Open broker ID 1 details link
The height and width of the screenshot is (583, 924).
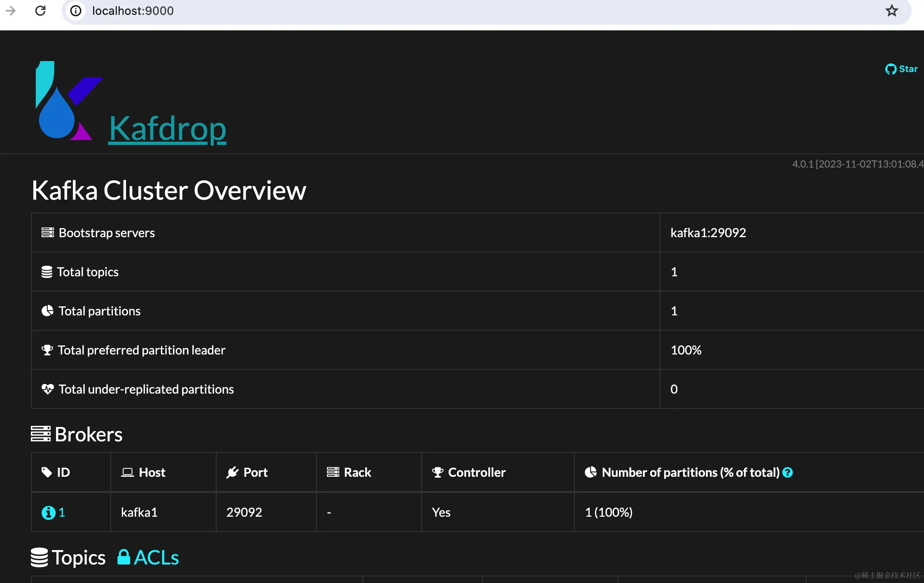(62, 513)
